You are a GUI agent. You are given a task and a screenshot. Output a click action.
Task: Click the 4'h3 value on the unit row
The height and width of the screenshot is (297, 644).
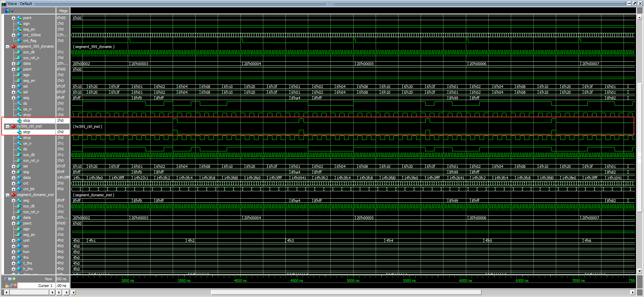click(290, 241)
